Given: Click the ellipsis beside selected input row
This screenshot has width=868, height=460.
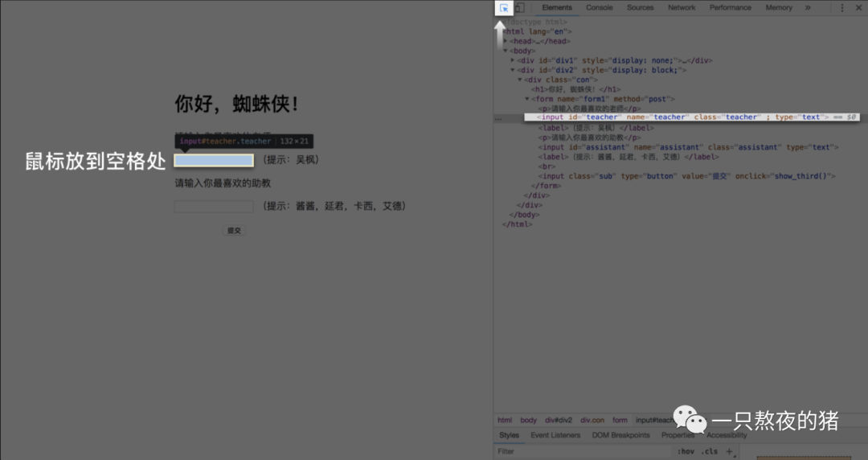Looking at the screenshot, I should (498, 118).
